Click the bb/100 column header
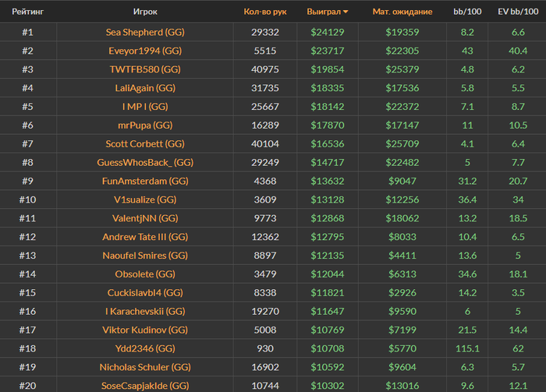The width and height of the screenshot is (546, 392). coord(467,12)
